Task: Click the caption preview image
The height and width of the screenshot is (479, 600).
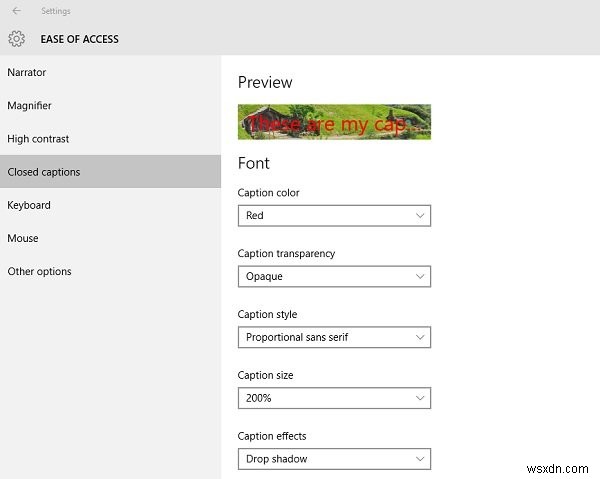Action: (x=334, y=122)
